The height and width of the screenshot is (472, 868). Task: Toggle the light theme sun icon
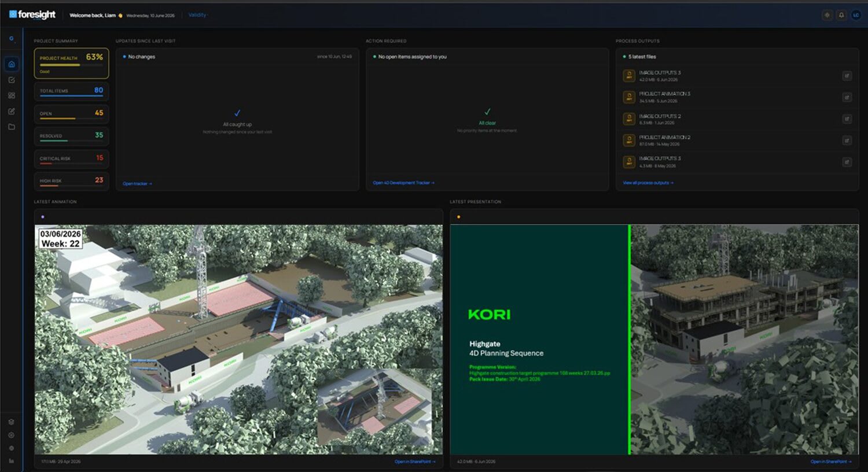tap(827, 15)
